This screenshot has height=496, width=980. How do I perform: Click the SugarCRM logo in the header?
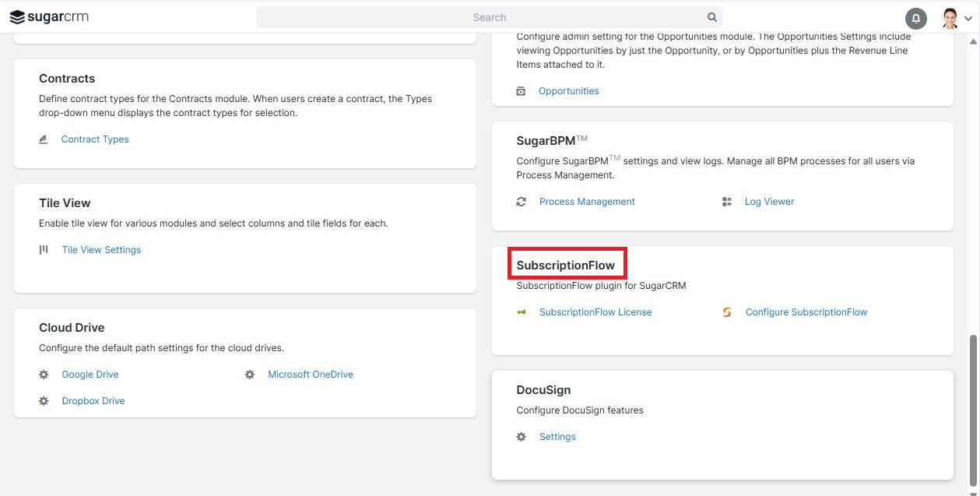48,16
